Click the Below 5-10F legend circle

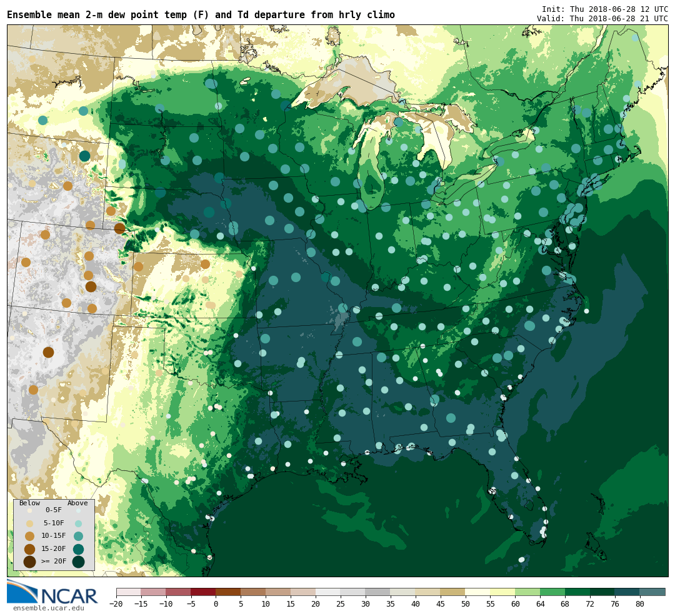tap(30, 523)
